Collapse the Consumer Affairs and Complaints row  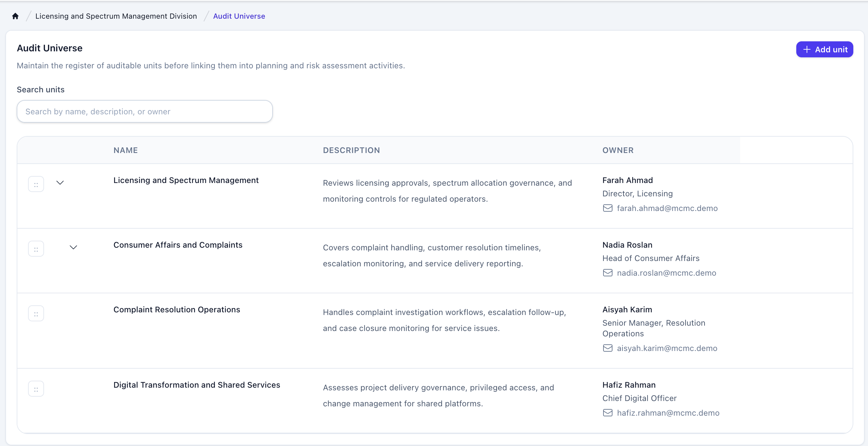pyautogui.click(x=73, y=247)
